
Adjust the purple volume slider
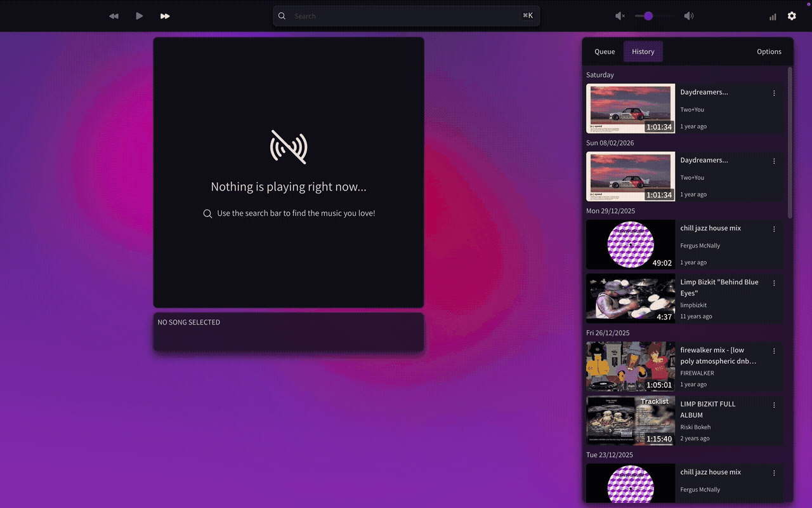coord(646,16)
